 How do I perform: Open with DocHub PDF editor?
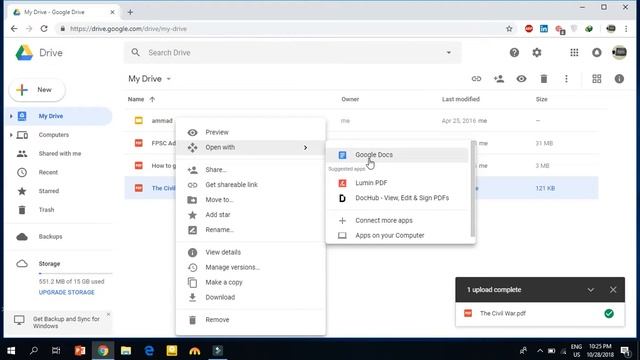pyautogui.click(x=398, y=198)
